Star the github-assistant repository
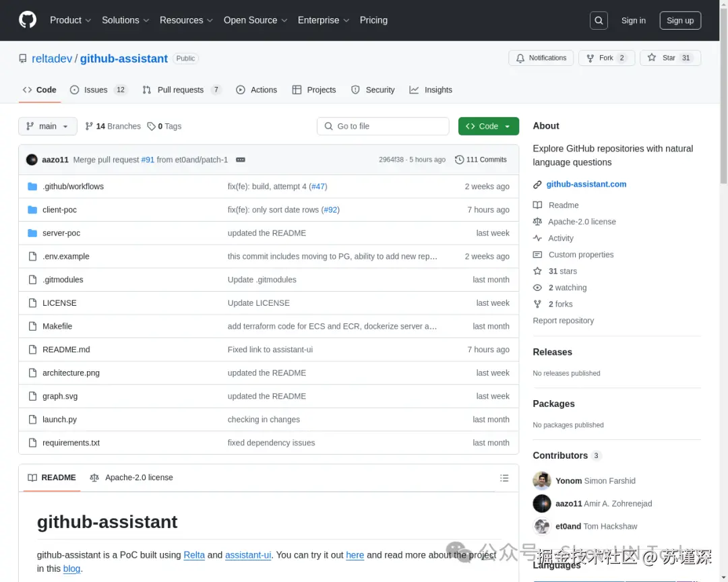This screenshot has height=582, width=728. click(x=670, y=58)
